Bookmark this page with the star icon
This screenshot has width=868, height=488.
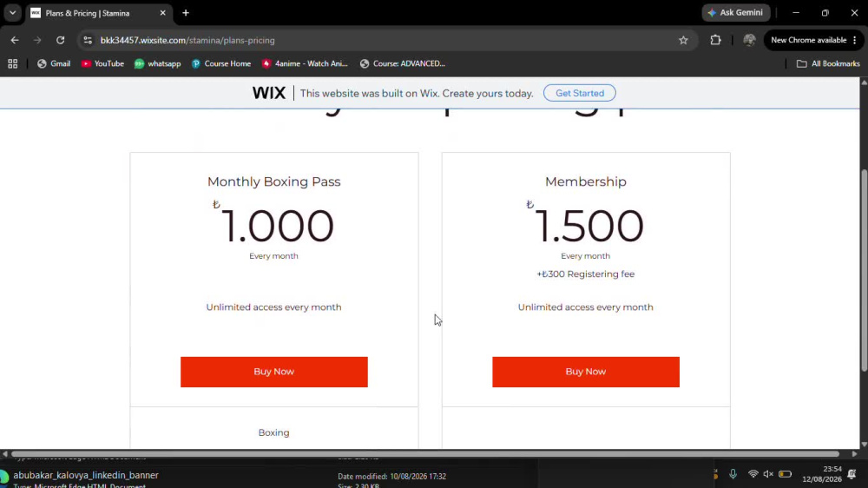pos(683,40)
